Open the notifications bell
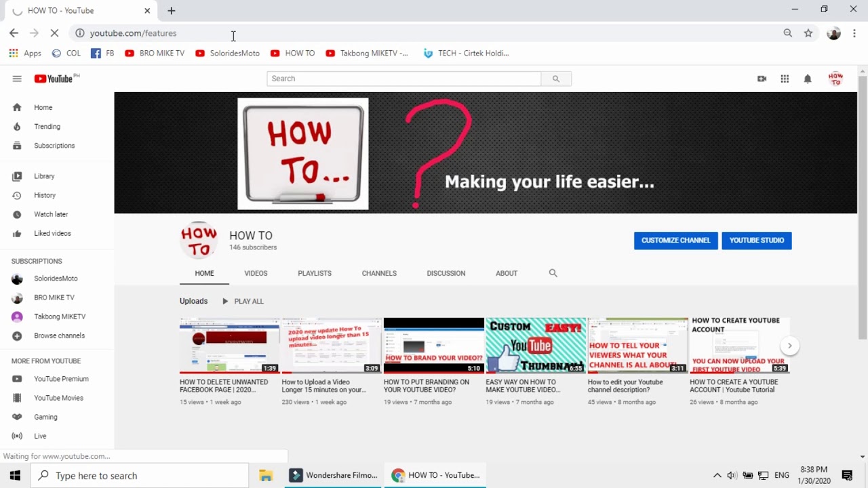This screenshot has width=868, height=488. [x=807, y=79]
